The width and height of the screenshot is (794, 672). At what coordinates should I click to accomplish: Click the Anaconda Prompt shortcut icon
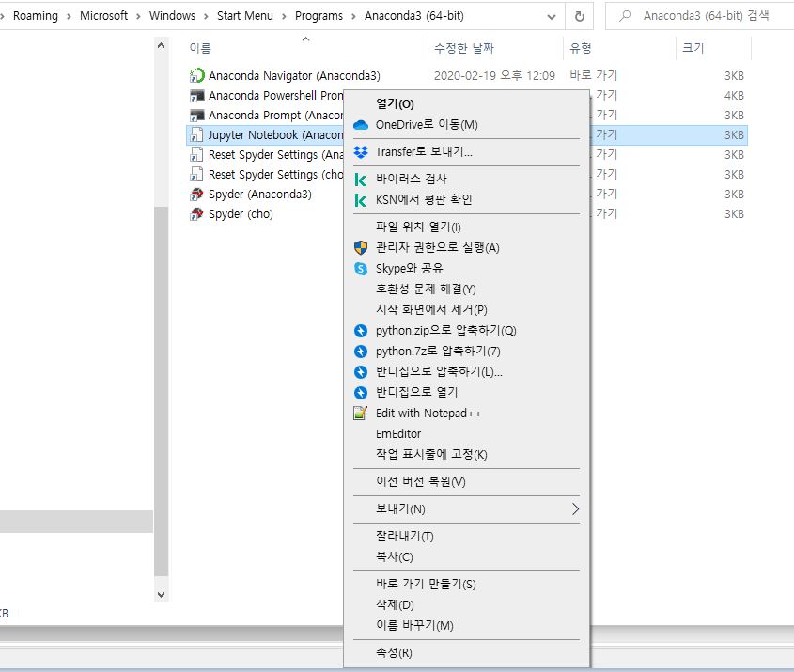[x=196, y=115]
